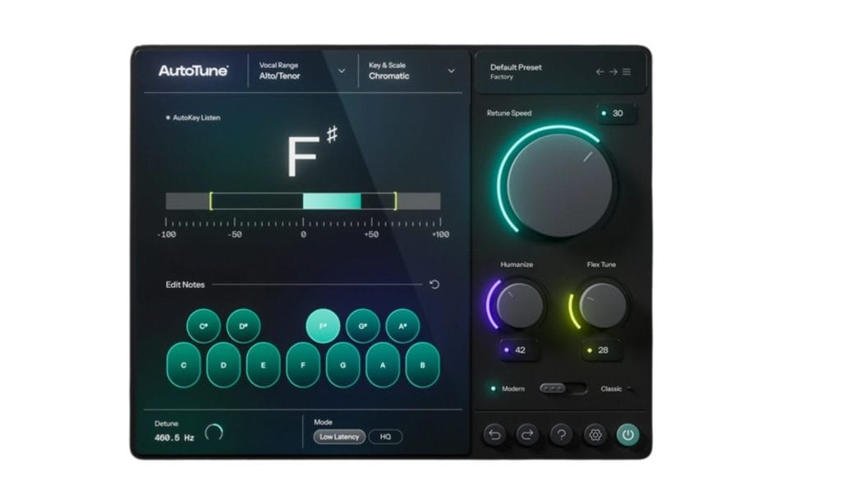
Task: Open settings via the gear icon
Action: click(595, 435)
